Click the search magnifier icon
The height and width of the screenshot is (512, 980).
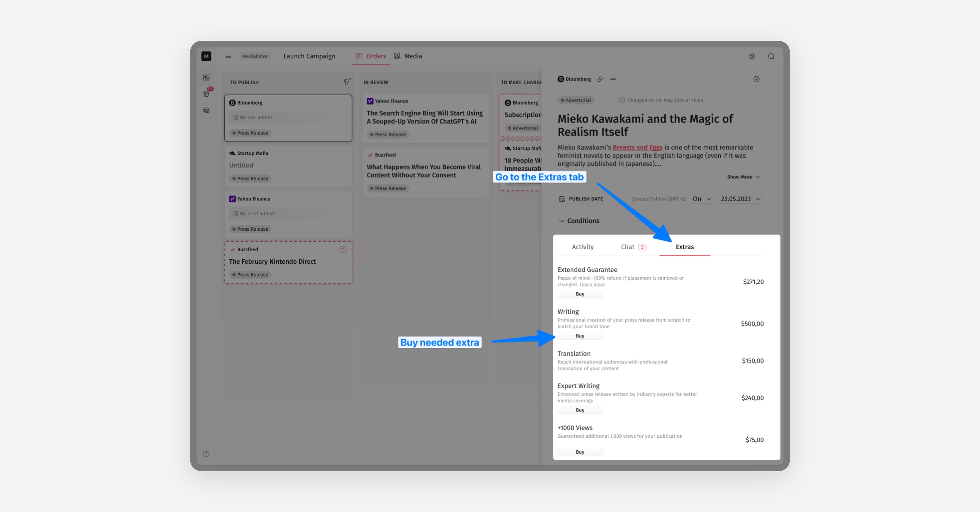[771, 56]
